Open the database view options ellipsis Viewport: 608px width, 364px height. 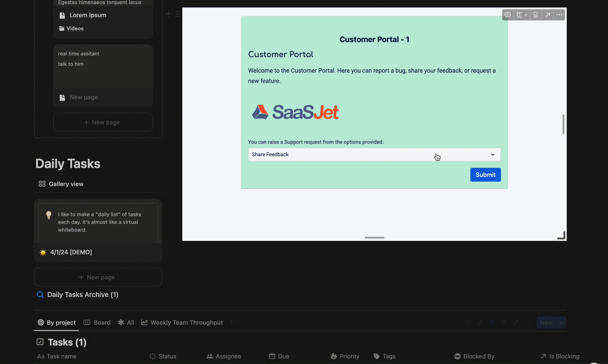[x=528, y=322]
